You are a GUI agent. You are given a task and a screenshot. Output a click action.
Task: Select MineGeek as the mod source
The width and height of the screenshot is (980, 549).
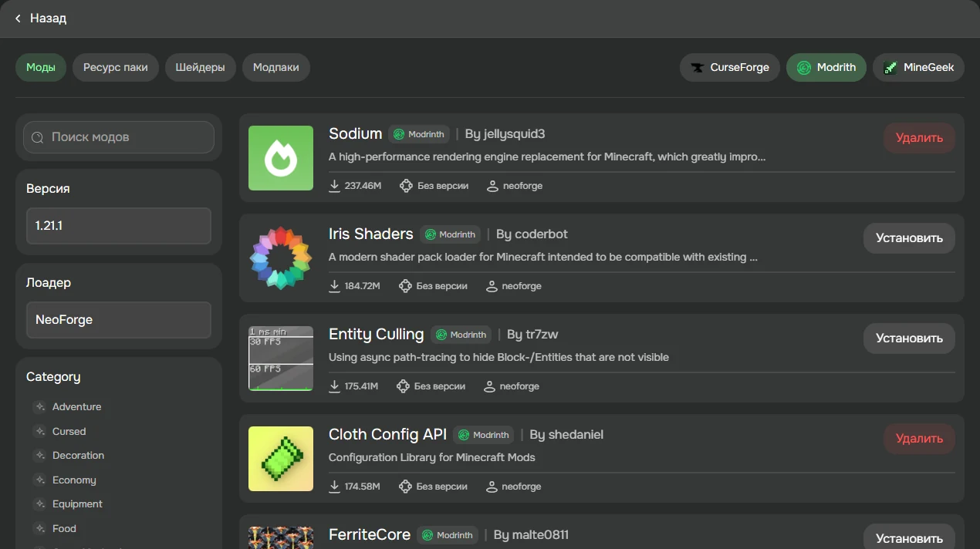[x=918, y=67]
